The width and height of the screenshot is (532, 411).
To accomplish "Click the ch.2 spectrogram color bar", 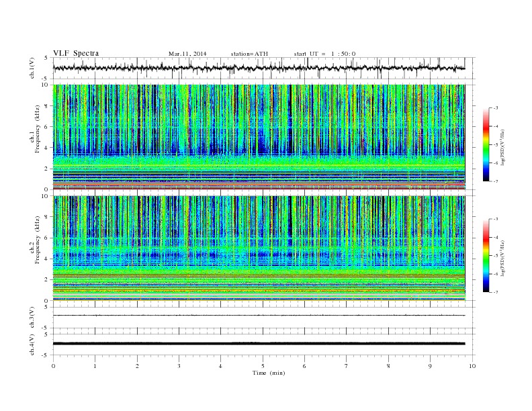I will (486, 256).
